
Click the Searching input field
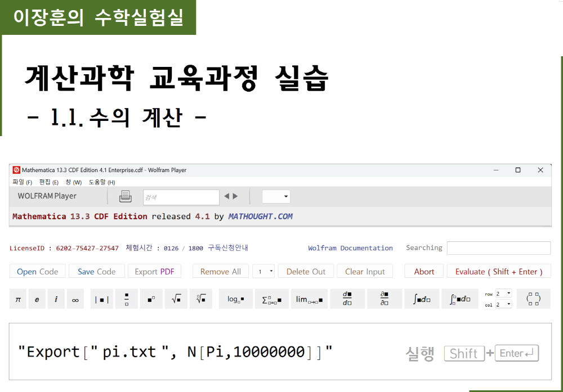pyautogui.click(x=498, y=248)
